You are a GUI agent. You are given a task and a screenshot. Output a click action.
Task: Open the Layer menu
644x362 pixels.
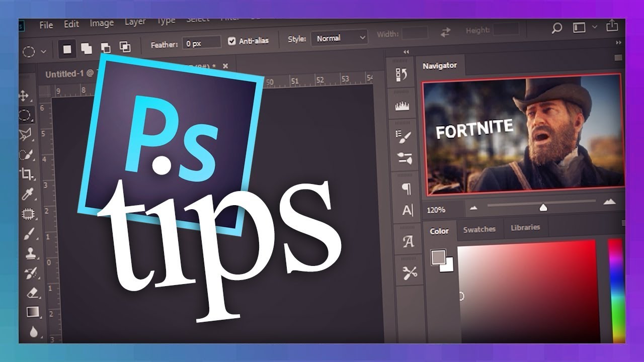click(135, 22)
